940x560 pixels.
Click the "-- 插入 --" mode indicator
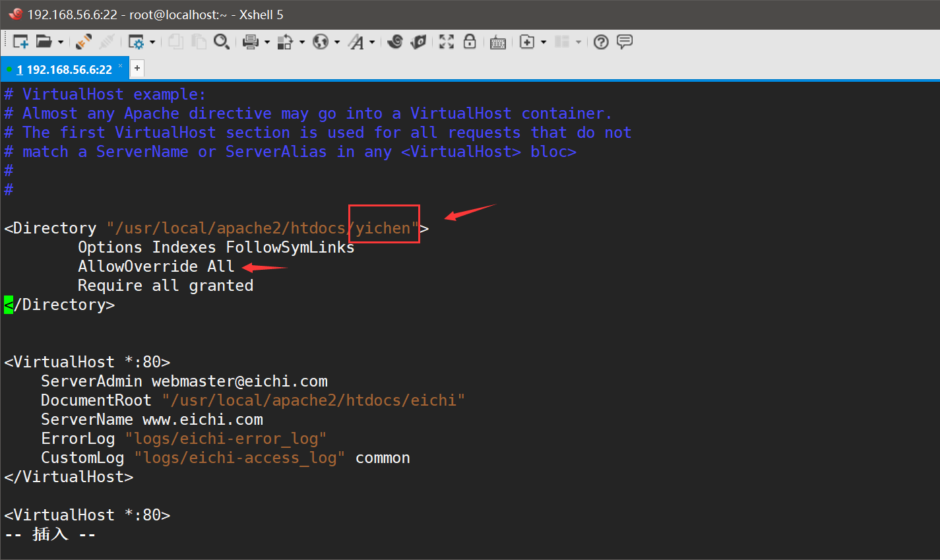click(x=50, y=534)
